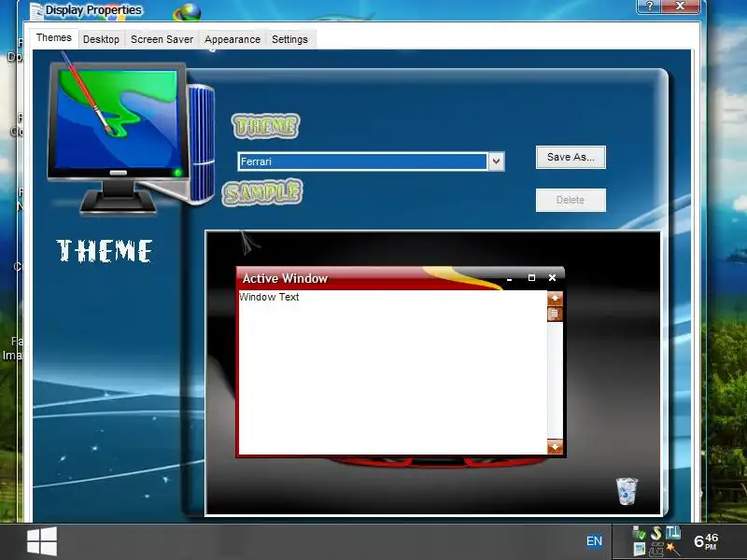The image size is (747, 560).
Task: Click the 6:46 PM taskbar clock
Action: click(706, 541)
